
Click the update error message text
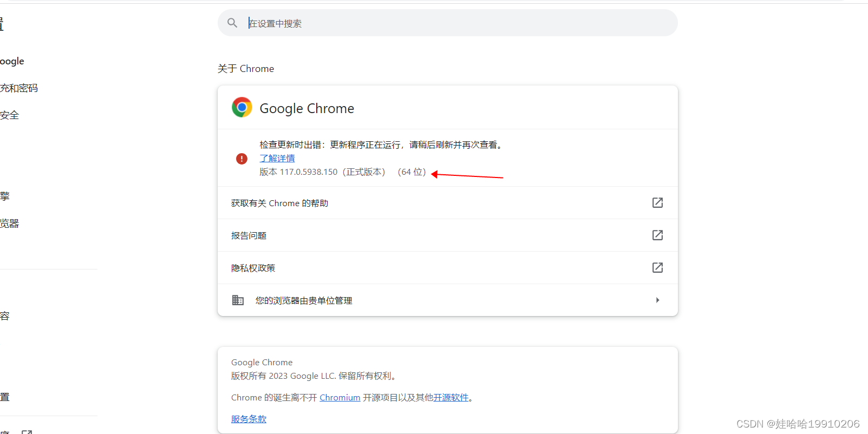(382, 144)
